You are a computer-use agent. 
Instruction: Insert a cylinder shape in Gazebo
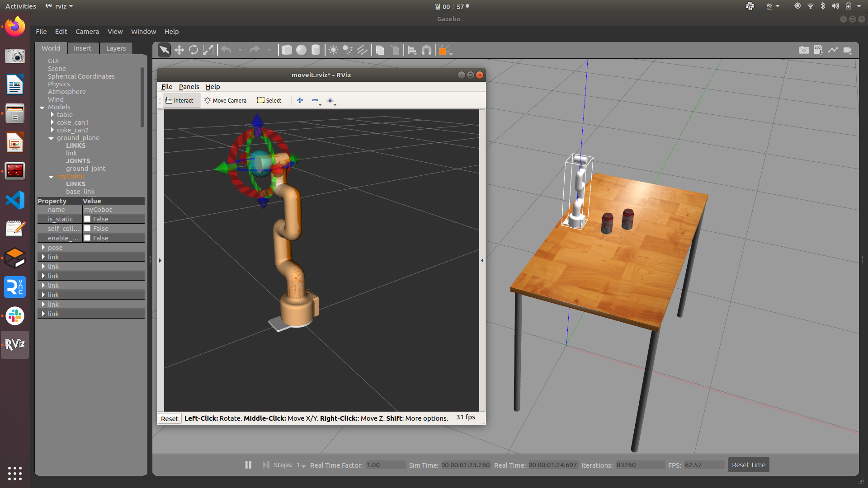(316, 50)
